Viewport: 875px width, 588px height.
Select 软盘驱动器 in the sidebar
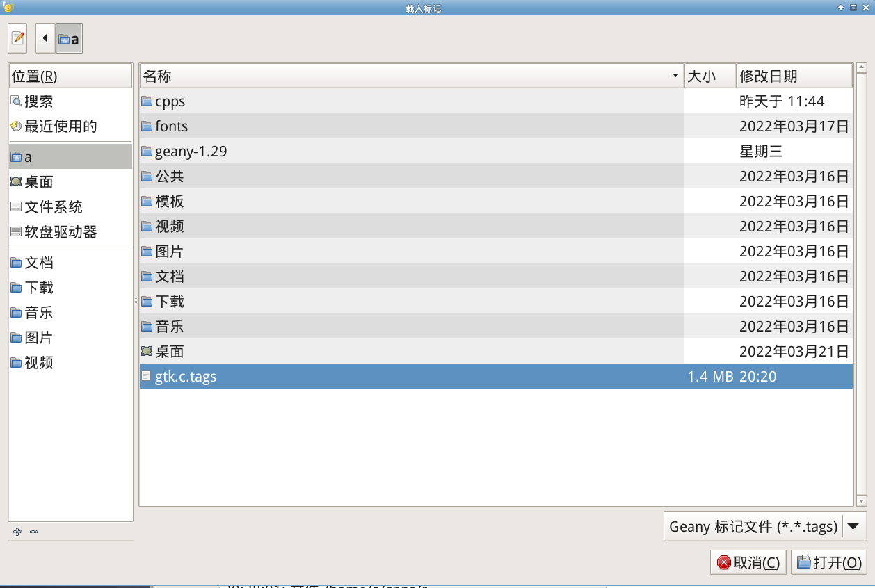coord(61,232)
